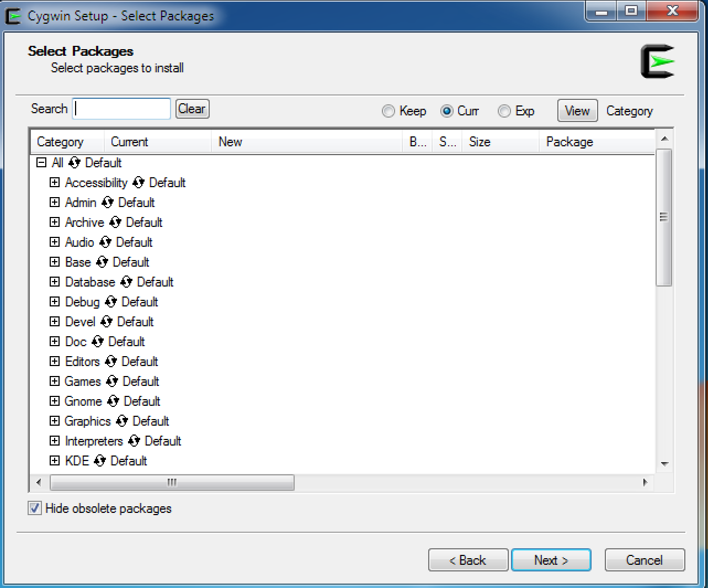Click the cycle icon in Base row

(102, 262)
